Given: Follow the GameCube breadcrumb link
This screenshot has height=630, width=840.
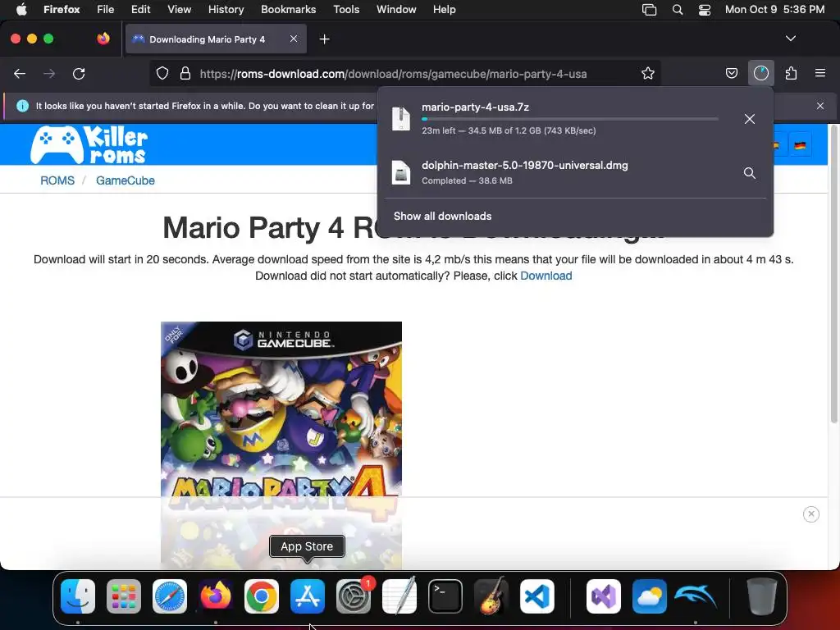Looking at the screenshot, I should point(126,180).
